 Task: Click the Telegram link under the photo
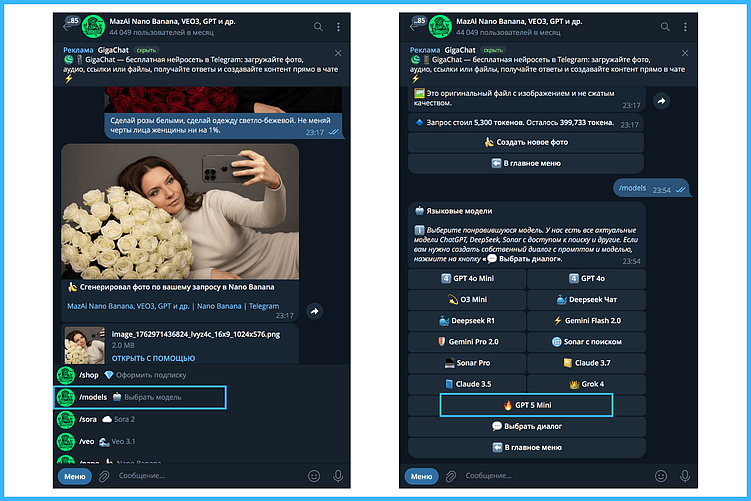(x=263, y=306)
